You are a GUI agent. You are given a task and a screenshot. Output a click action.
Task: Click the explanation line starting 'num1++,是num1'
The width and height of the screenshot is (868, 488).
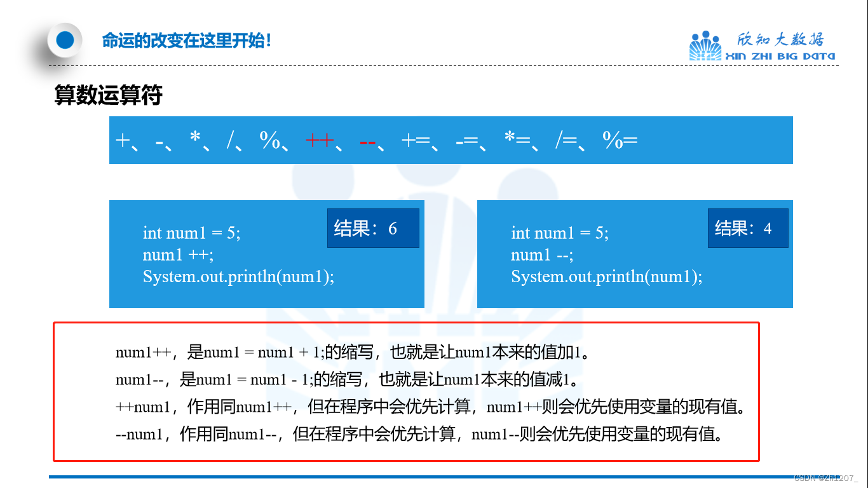coord(353,352)
